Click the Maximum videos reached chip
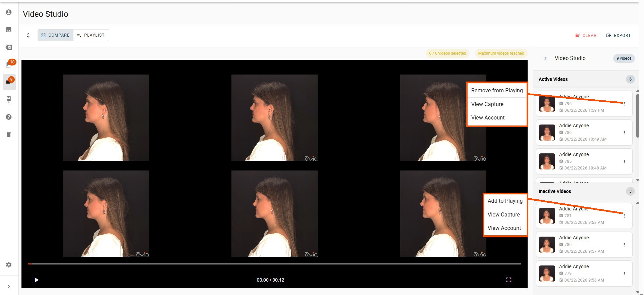Viewport: 644px width, 295px height. [501, 53]
